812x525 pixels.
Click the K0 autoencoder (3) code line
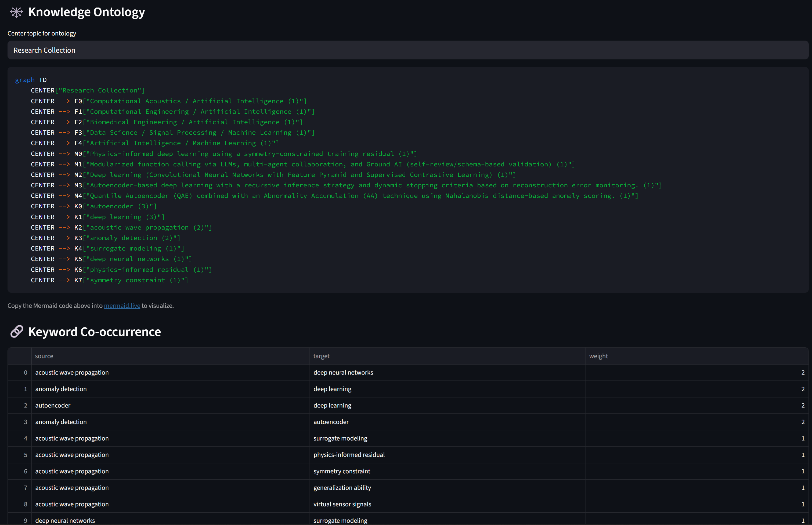click(94, 206)
